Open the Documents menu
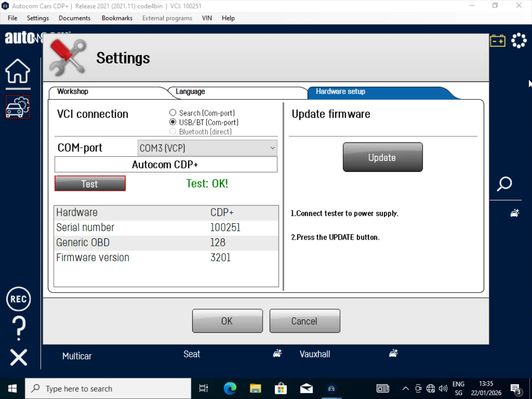This screenshot has height=399, width=532. (x=75, y=18)
